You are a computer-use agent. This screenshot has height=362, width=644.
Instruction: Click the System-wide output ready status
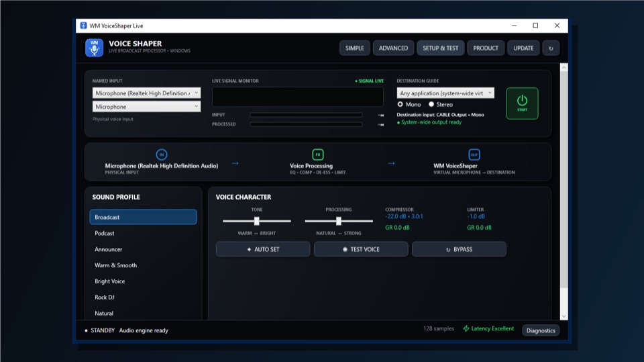(x=429, y=122)
